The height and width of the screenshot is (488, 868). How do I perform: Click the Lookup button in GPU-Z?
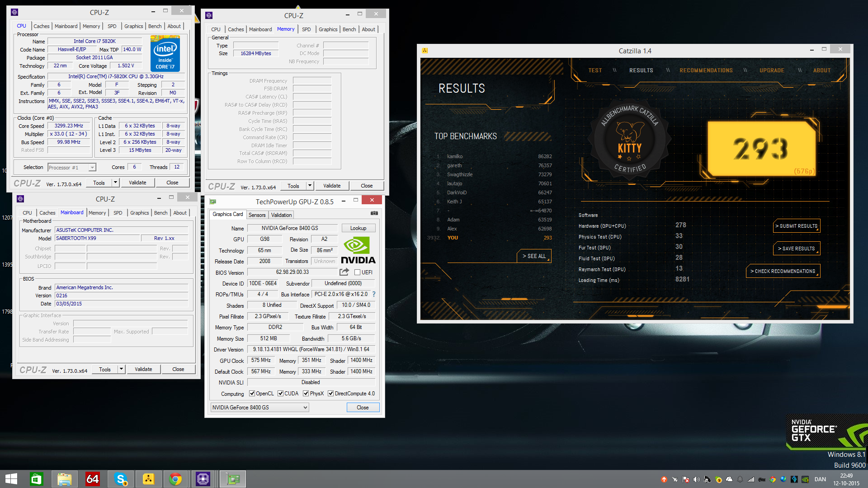click(358, 228)
